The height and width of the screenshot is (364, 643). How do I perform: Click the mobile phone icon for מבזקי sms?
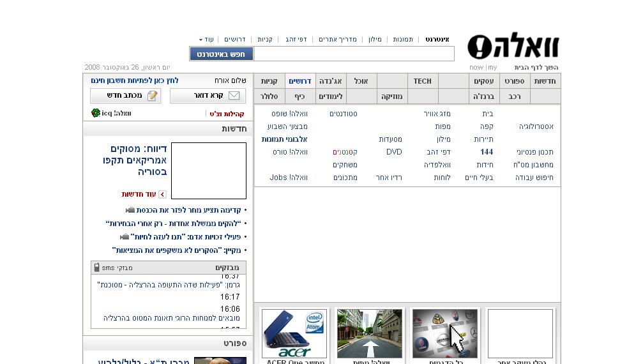point(97,268)
